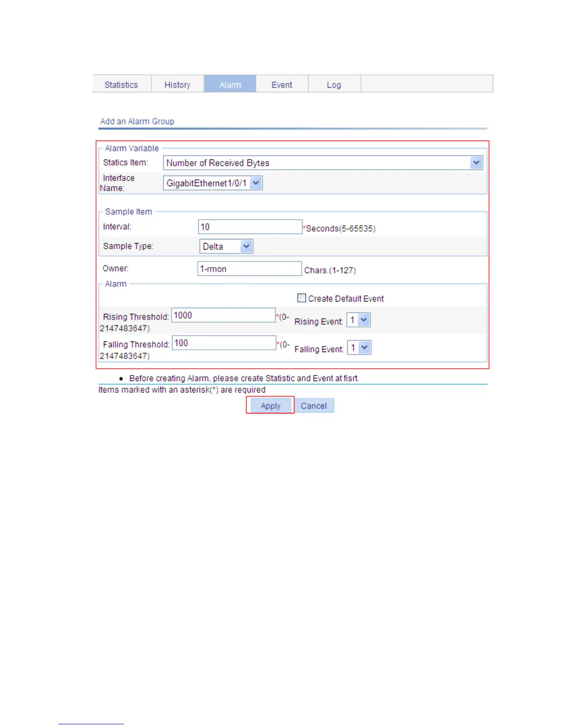Click the Owner text field
This screenshot has width=563, height=728.
pyautogui.click(x=250, y=269)
